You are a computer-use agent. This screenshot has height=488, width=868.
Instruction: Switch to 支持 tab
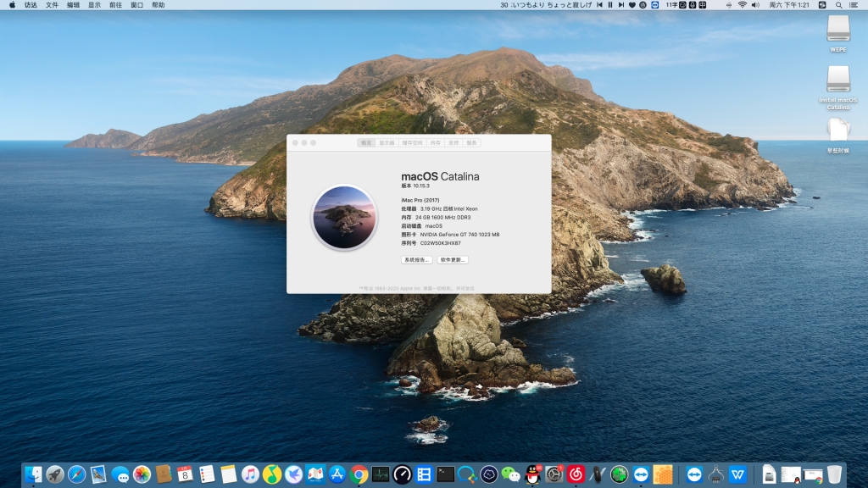[x=454, y=142]
